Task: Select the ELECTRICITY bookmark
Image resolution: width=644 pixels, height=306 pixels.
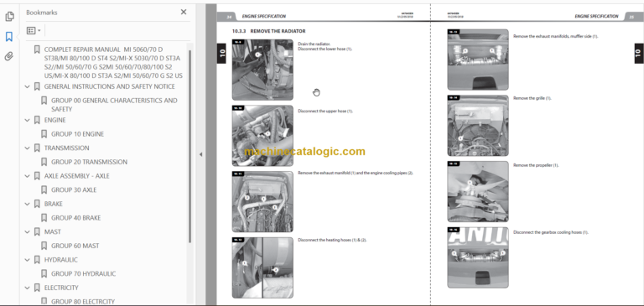Action: (61, 288)
